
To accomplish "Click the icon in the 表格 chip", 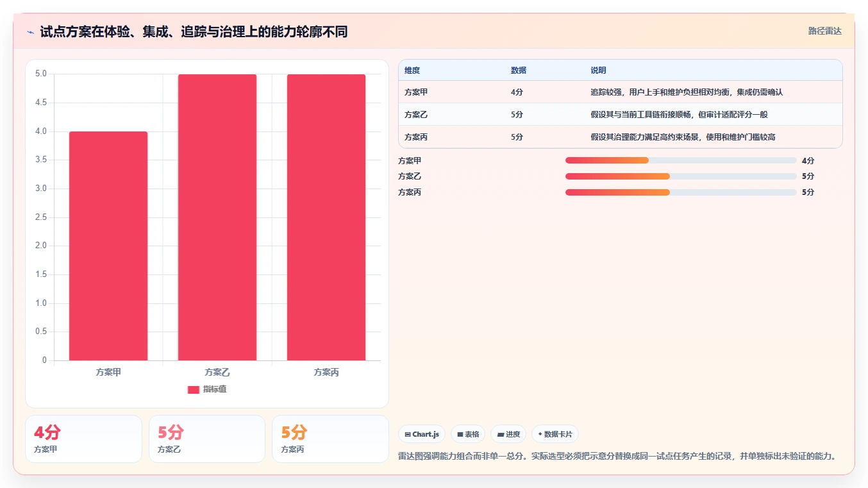I will (460, 434).
